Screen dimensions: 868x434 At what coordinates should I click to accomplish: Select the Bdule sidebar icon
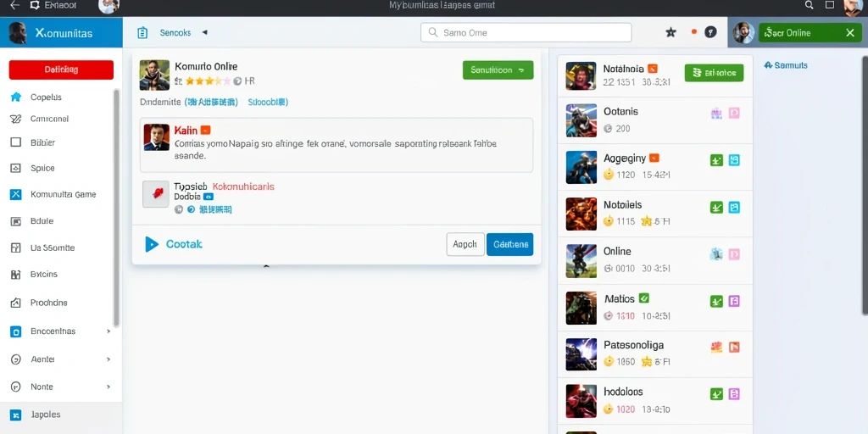16,221
